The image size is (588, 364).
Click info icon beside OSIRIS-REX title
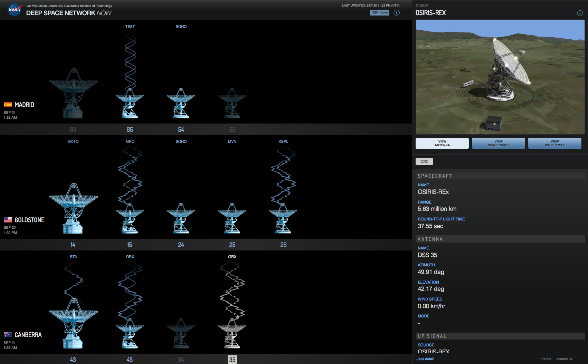(580, 13)
